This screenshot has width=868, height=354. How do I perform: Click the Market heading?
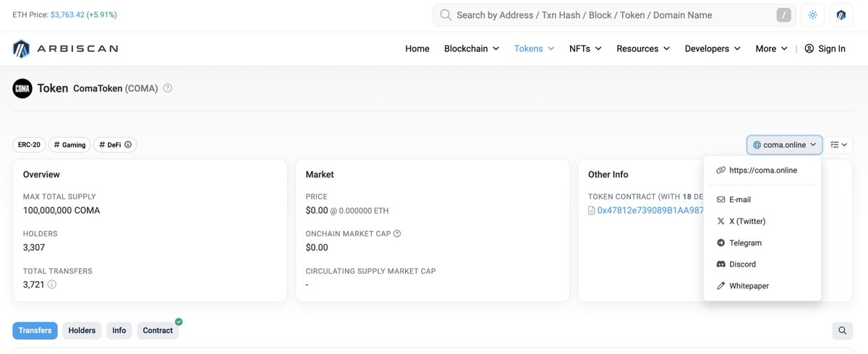[x=320, y=174]
